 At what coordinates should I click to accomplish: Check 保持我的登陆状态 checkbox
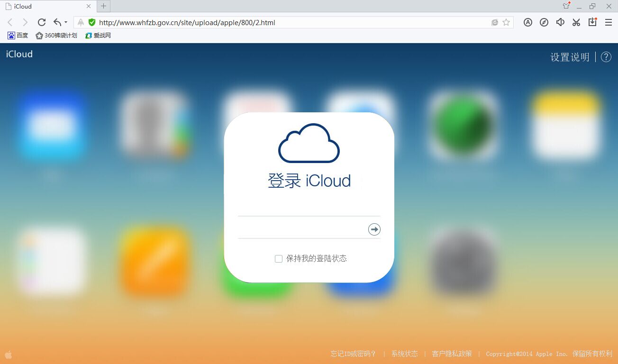(x=279, y=259)
